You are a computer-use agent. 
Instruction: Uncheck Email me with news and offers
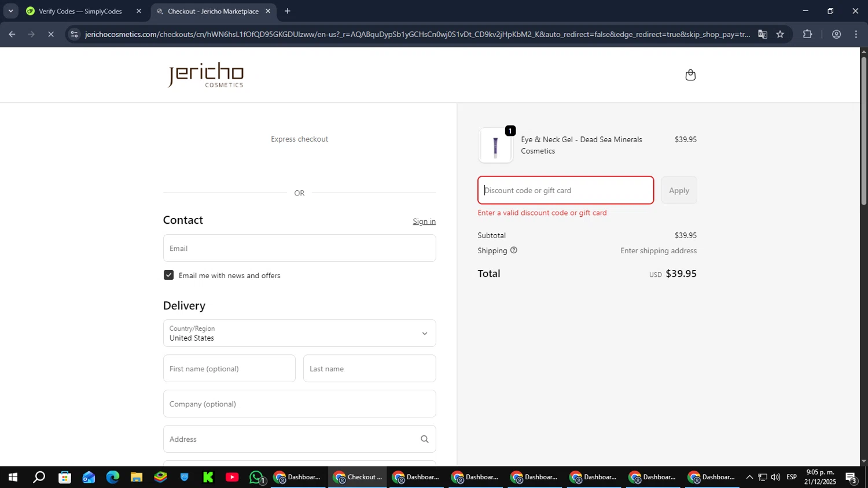tap(168, 275)
